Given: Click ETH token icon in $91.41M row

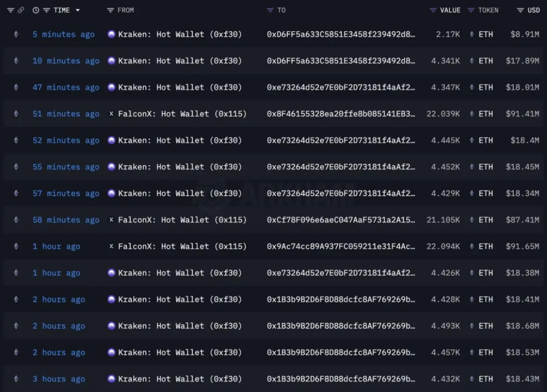Looking at the screenshot, I should tap(472, 114).
